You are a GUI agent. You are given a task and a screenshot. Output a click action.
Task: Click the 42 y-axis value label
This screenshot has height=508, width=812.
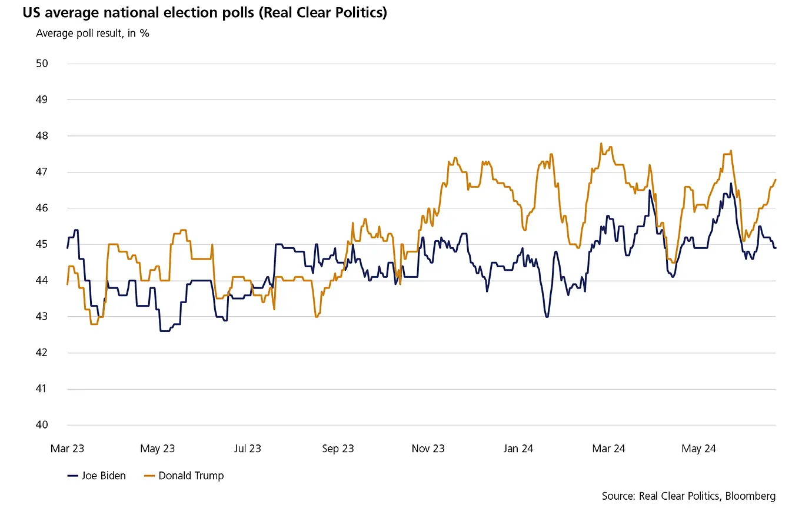click(x=41, y=353)
